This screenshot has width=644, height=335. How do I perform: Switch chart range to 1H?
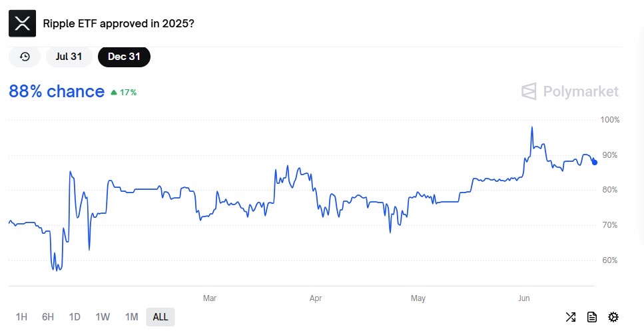click(21, 317)
